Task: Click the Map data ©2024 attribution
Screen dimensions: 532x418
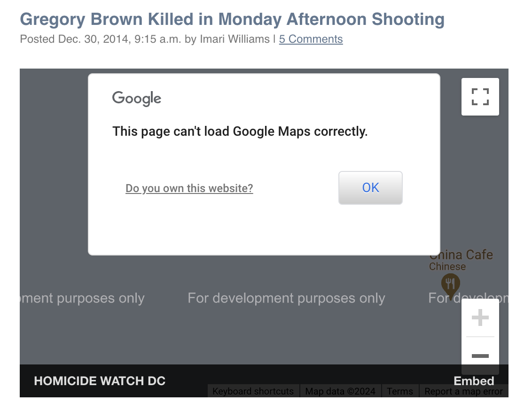Action: pyautogui.click(x=340, y=391)
